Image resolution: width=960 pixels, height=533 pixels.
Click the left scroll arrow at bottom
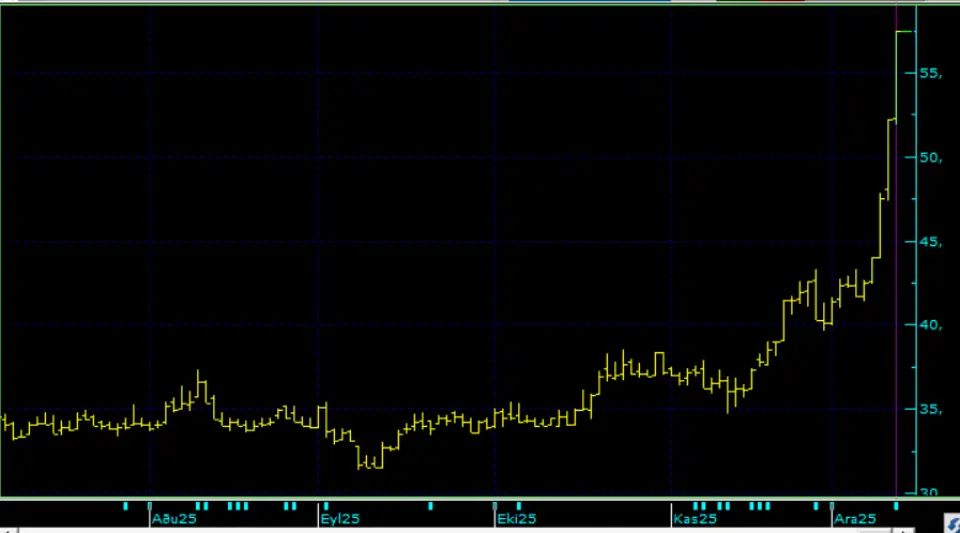coord(8,529)
